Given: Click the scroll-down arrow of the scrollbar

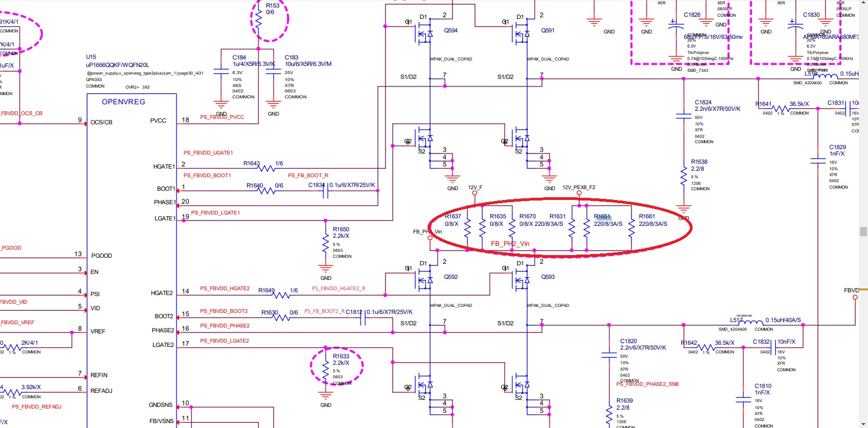Looking at the screenshot, I should (863, 424).
